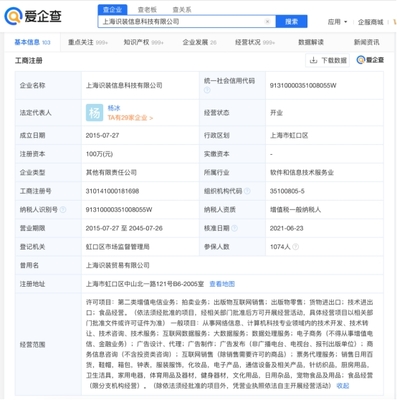Select the organization code 35100805-5
This screenshot has width=397, height=400.
pos(287,191)
